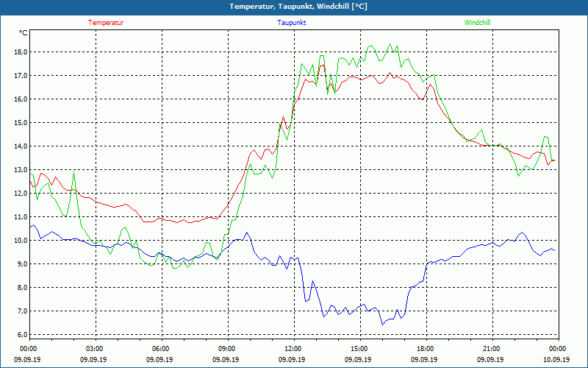
Task: Click the '21:00' time label
Action: point(492,349)
